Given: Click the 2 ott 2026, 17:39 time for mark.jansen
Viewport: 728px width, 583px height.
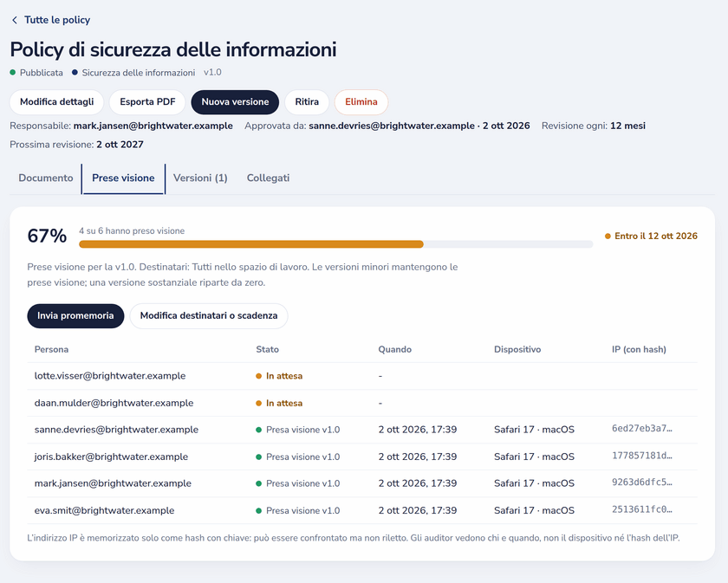Looking at the screenshot, I should click(418, 483).
